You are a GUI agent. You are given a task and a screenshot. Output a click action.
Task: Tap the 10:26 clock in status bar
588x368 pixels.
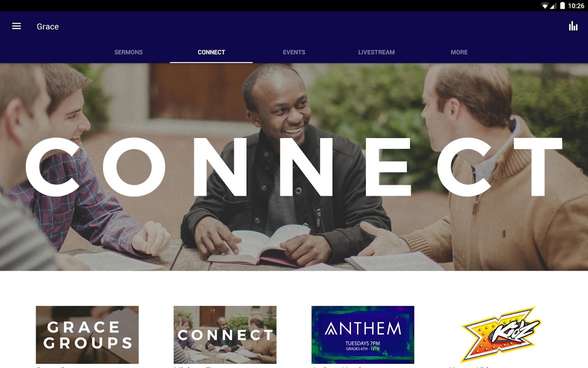click(x=576, y=6)
